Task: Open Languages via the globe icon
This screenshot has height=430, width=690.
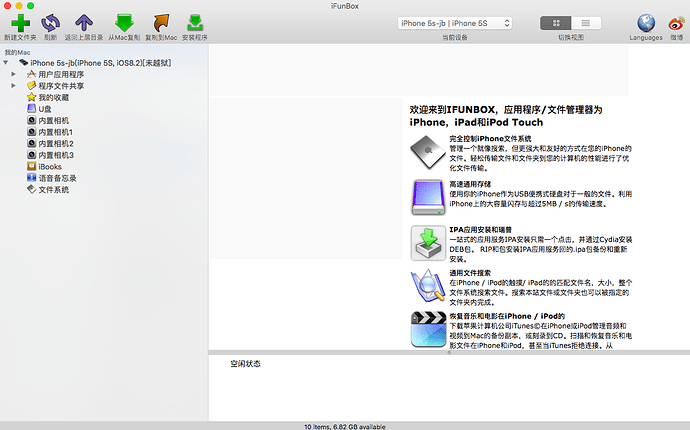Action: 646,23
